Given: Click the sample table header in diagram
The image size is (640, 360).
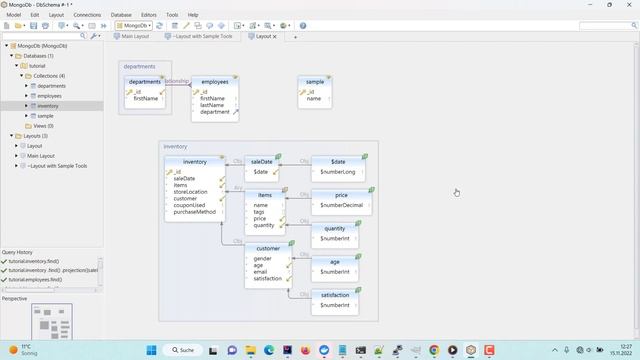Looking at the screenshot, I should [x=315, y=82].
